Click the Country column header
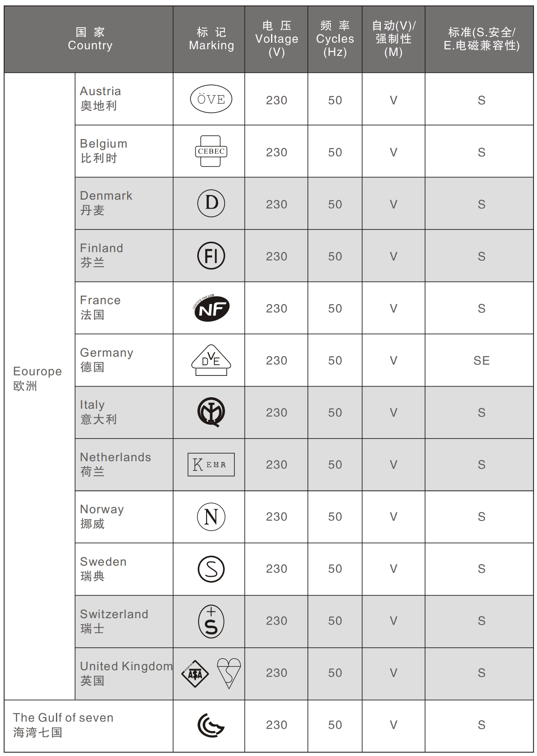Viewport: 537px width, 756px height. (90, 39)
